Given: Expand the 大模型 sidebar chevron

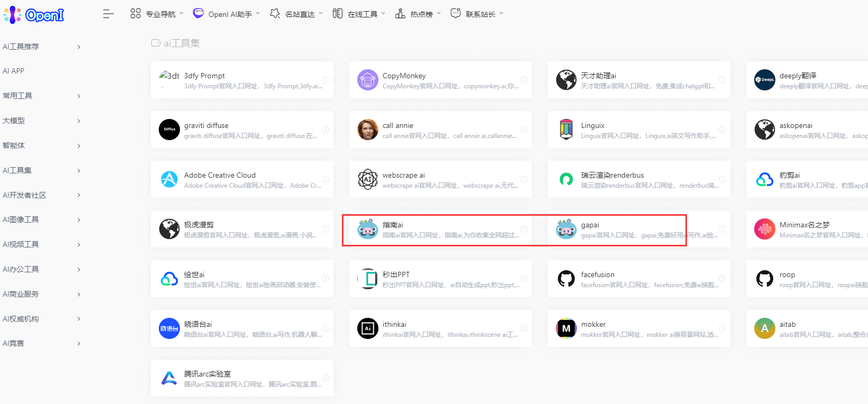Looking at the screenshot, I should (79, 121).
